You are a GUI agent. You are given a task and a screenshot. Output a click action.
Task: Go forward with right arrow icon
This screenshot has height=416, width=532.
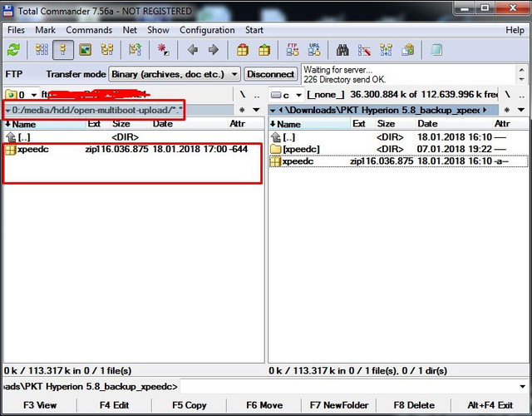pos(214,50)
